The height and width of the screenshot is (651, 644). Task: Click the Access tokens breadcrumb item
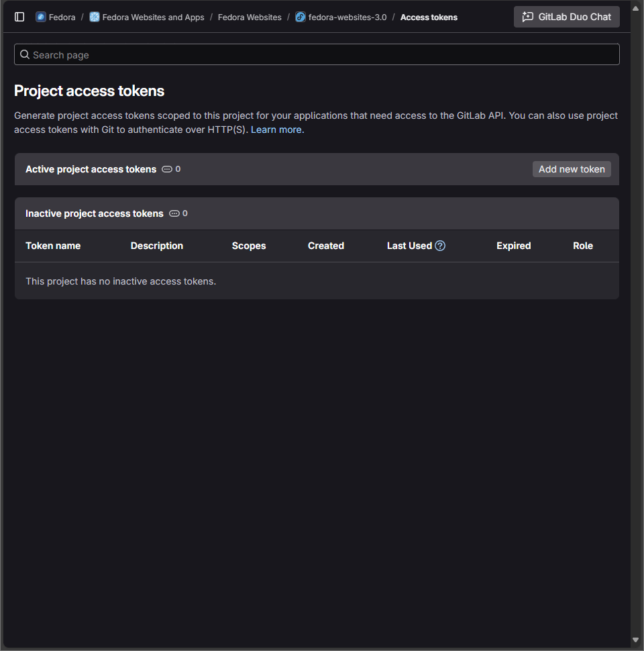[429, 17]
